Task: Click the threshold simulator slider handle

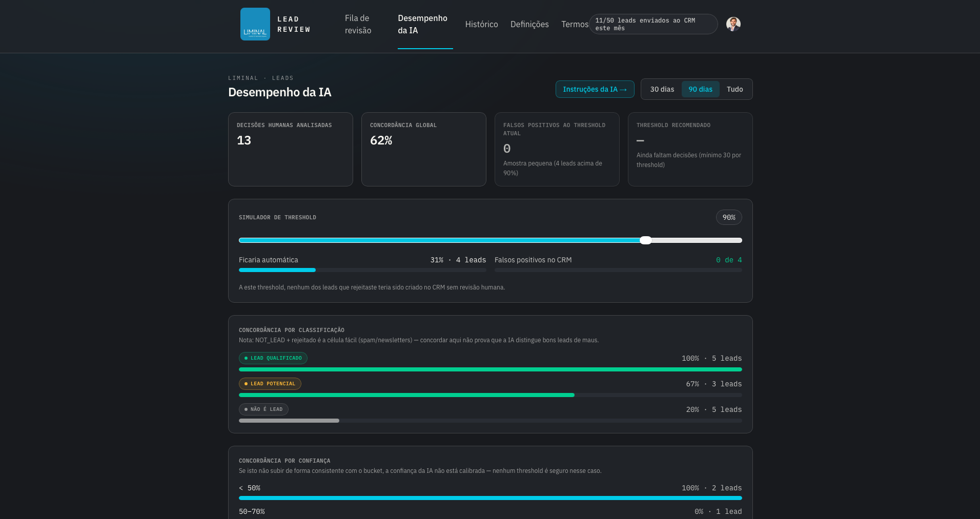Action: pos(646,240)
